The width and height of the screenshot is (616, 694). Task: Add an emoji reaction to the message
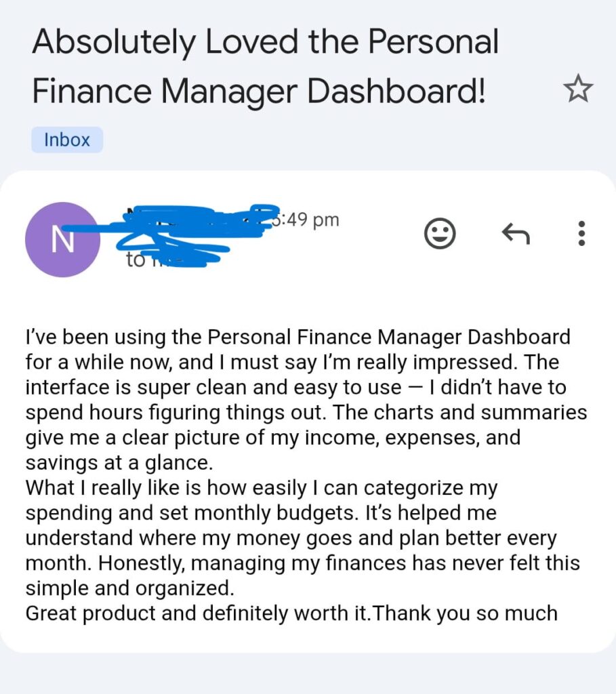click(x=439, y=234)
